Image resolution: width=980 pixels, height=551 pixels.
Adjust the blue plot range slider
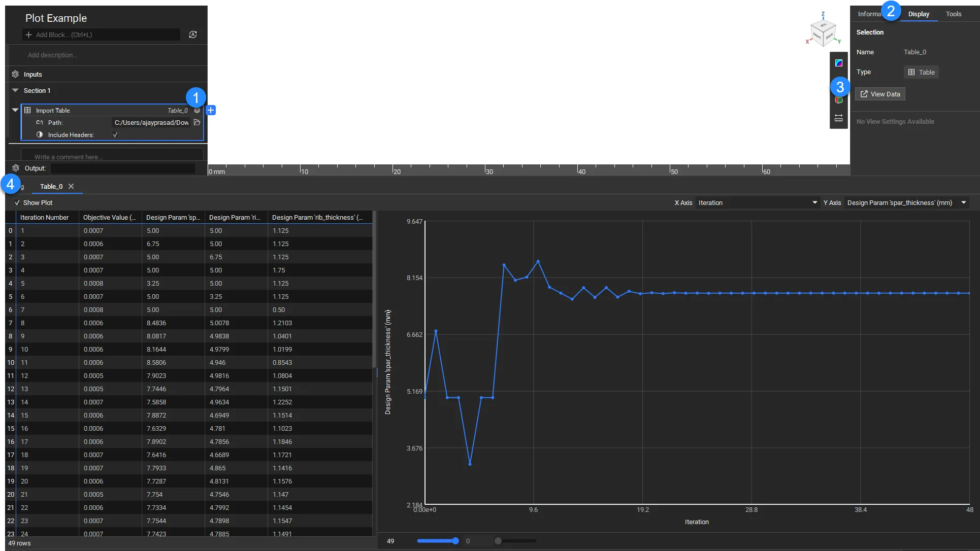455,541
